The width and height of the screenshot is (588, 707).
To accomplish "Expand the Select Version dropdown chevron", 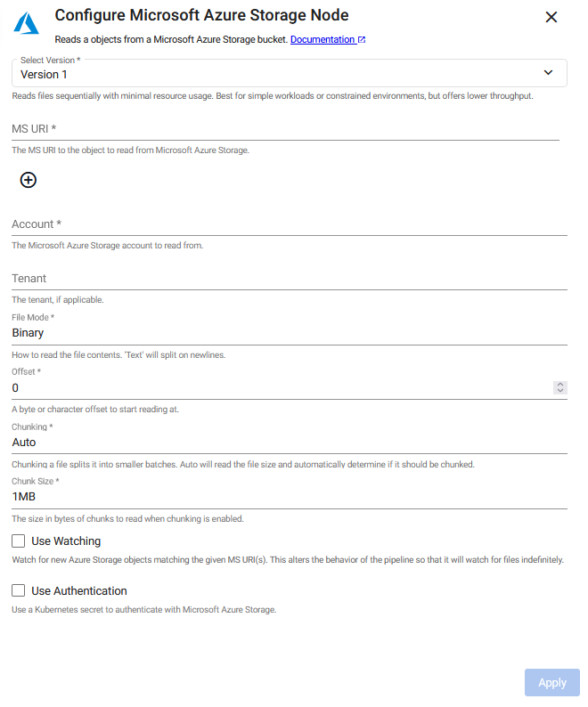I will pyautogui.click(x=549, y=73).
